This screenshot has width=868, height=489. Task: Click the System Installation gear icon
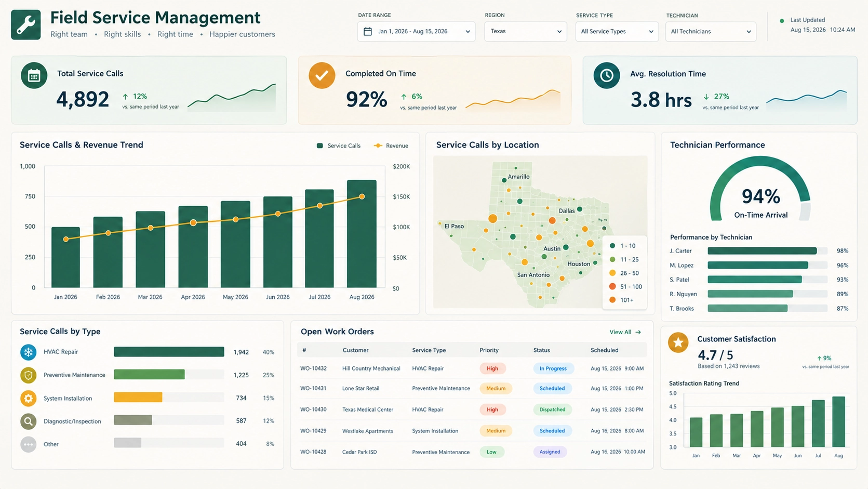coord(29,398)
